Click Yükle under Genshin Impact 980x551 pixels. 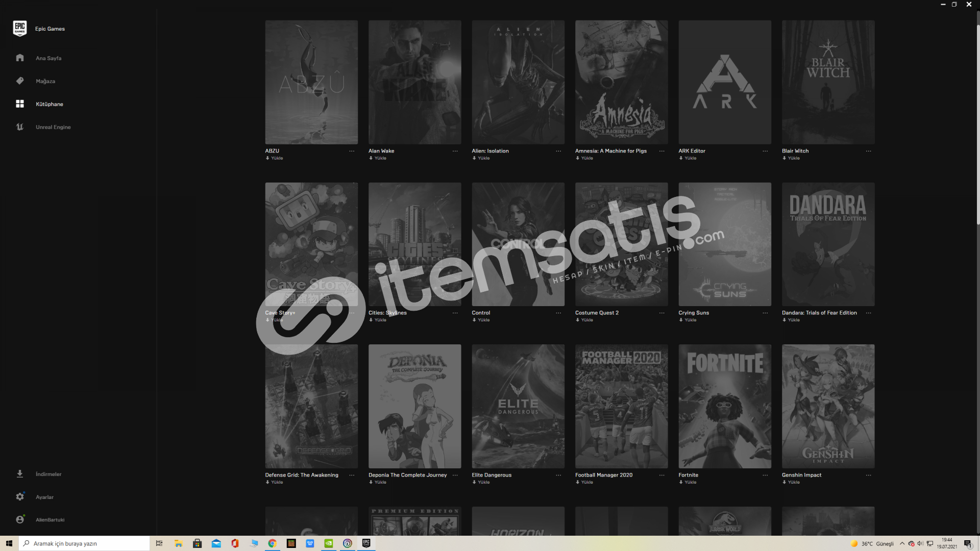791,482
